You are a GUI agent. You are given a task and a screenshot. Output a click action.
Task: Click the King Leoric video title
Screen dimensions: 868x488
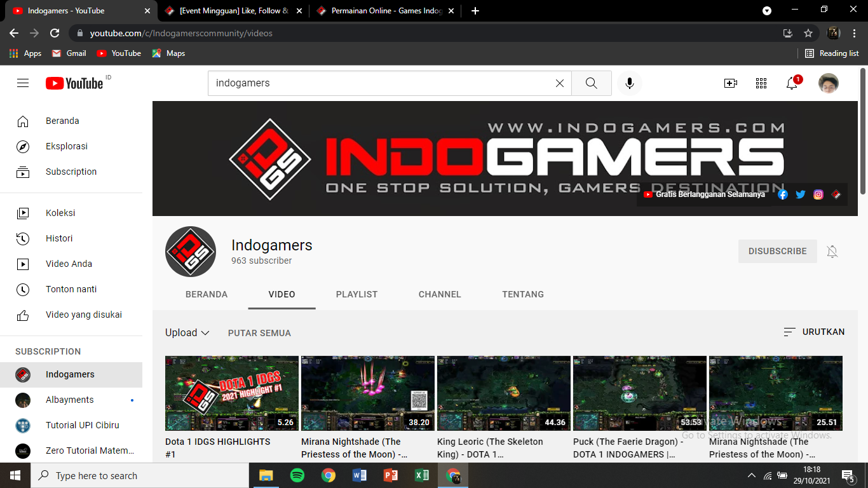490,448
